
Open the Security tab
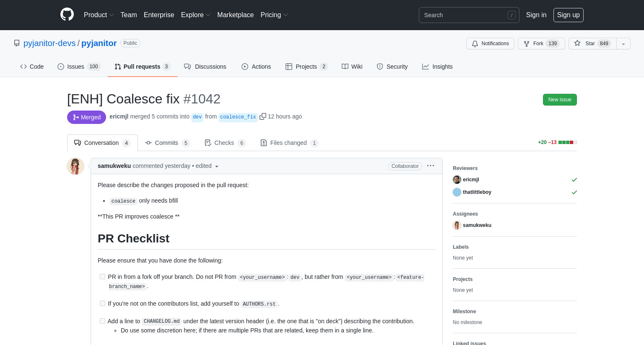pyautogui.click(x=392, y=67)
